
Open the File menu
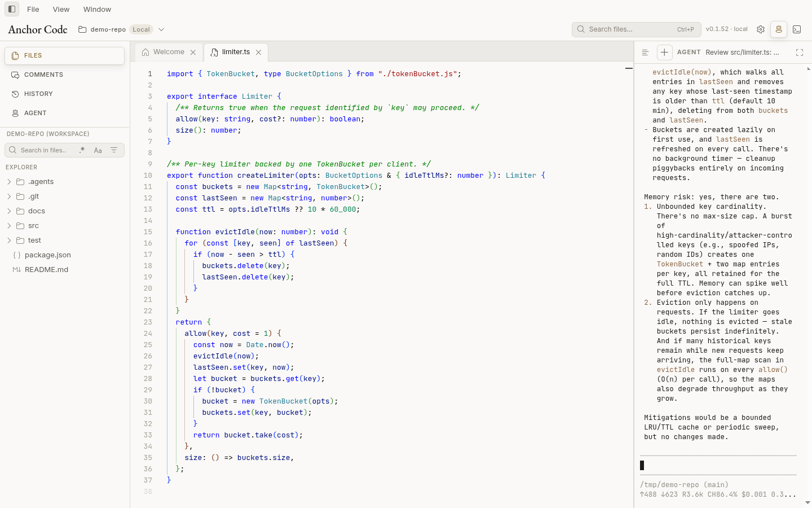point(33,9)
